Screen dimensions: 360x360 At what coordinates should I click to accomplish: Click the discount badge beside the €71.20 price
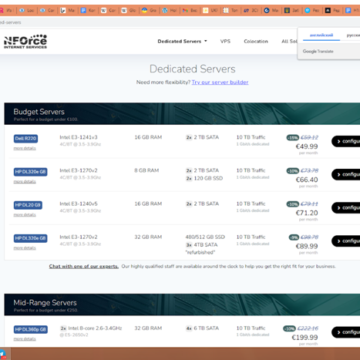292,204
